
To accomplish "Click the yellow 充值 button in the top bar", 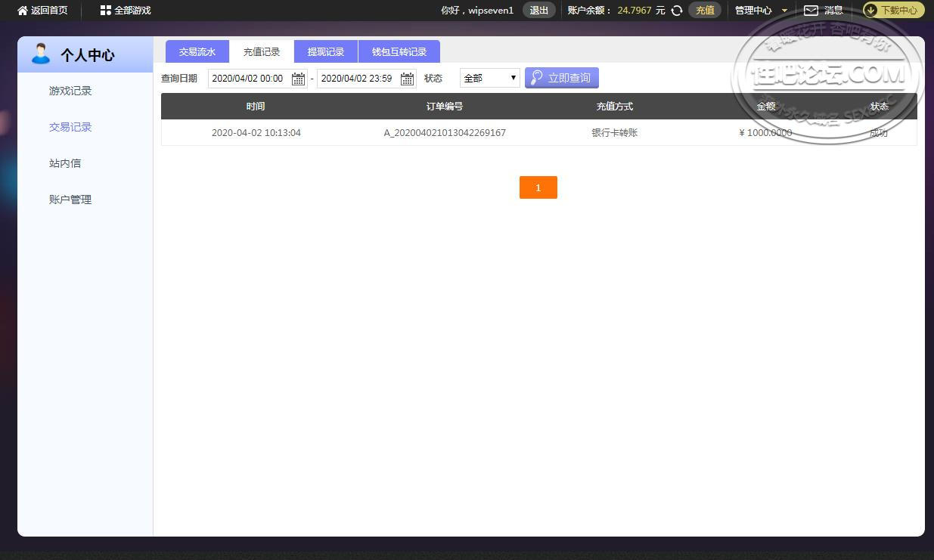I will click(705, 11).
